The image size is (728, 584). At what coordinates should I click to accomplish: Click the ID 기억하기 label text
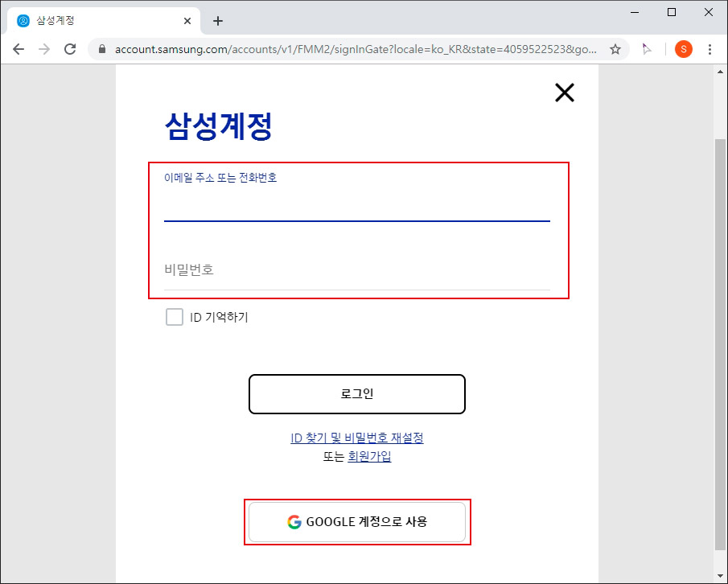pos(219,318)
